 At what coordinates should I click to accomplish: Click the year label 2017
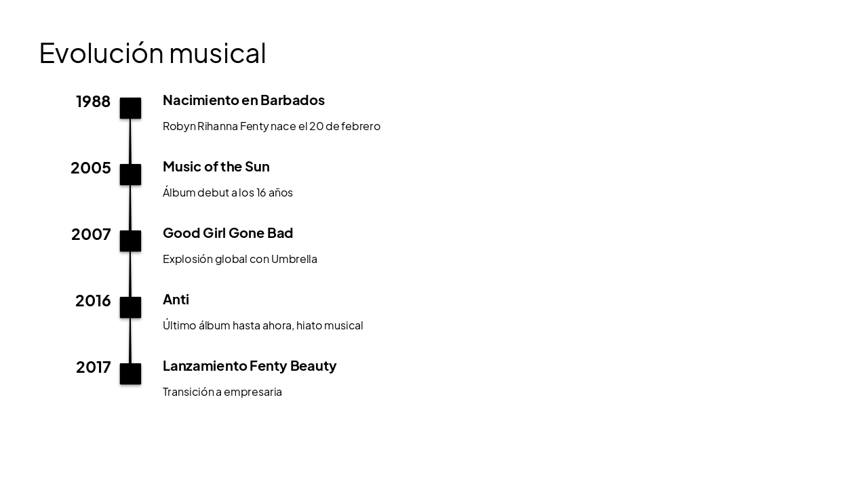93,367
